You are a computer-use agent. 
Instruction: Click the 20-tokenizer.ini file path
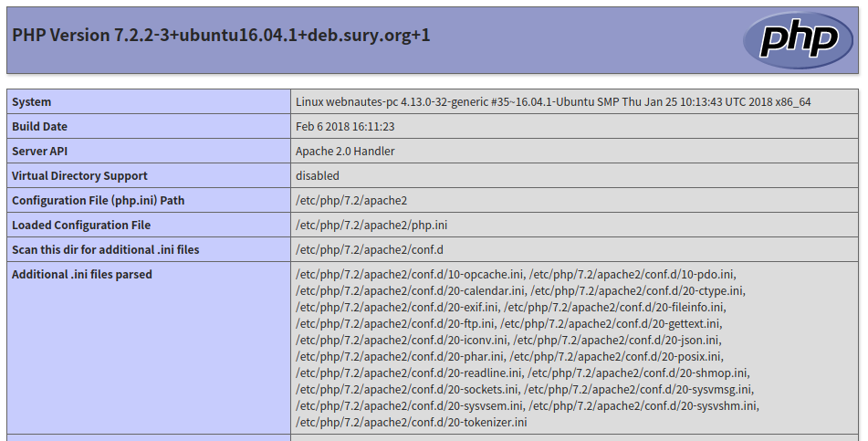[x=412, y=422]
